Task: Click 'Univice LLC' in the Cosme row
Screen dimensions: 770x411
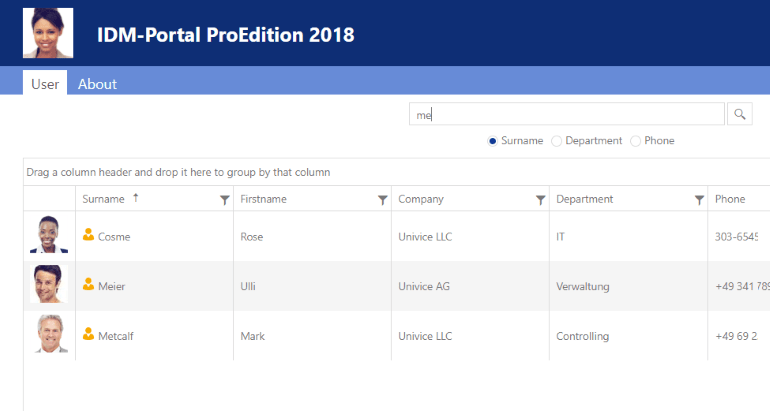Action: click(425, 237)
